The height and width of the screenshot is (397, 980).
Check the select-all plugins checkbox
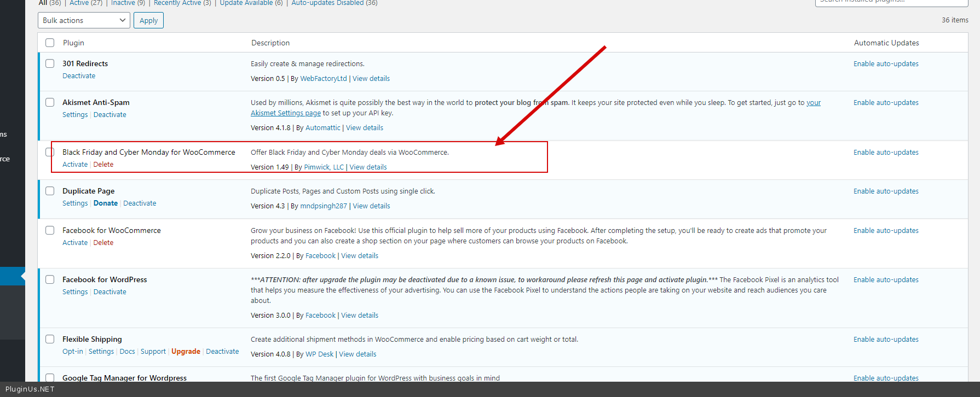coord(50,43)
